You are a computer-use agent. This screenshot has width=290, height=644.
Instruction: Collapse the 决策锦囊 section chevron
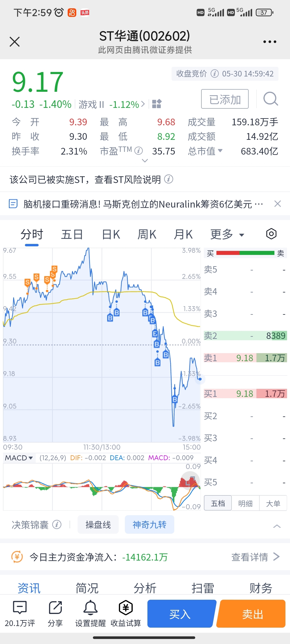(x=277, y=526)
